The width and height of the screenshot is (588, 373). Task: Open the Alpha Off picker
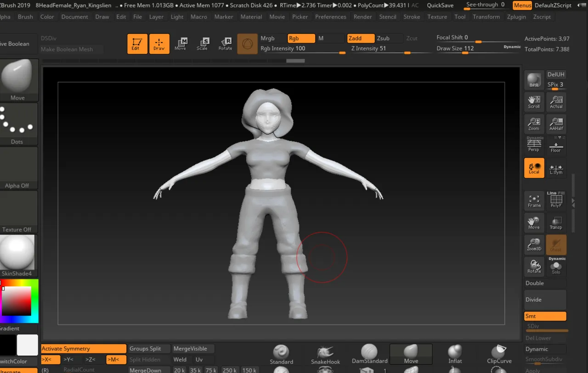(18, 168)
